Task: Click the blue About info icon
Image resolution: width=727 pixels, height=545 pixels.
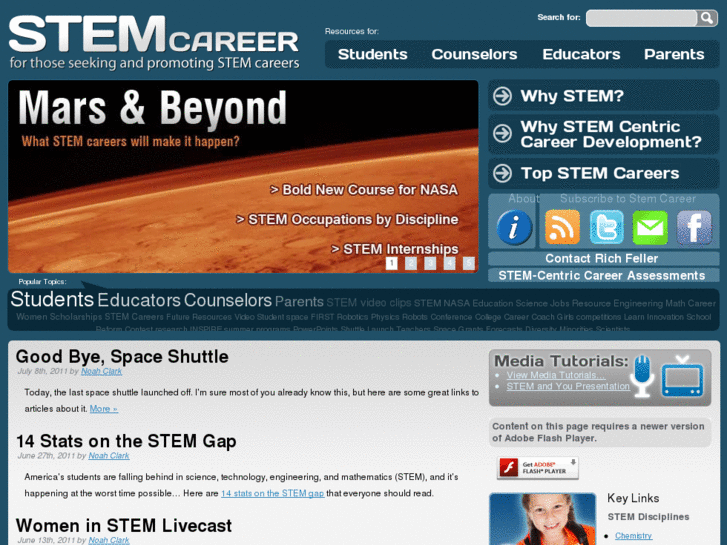Action: click(514, 227)
